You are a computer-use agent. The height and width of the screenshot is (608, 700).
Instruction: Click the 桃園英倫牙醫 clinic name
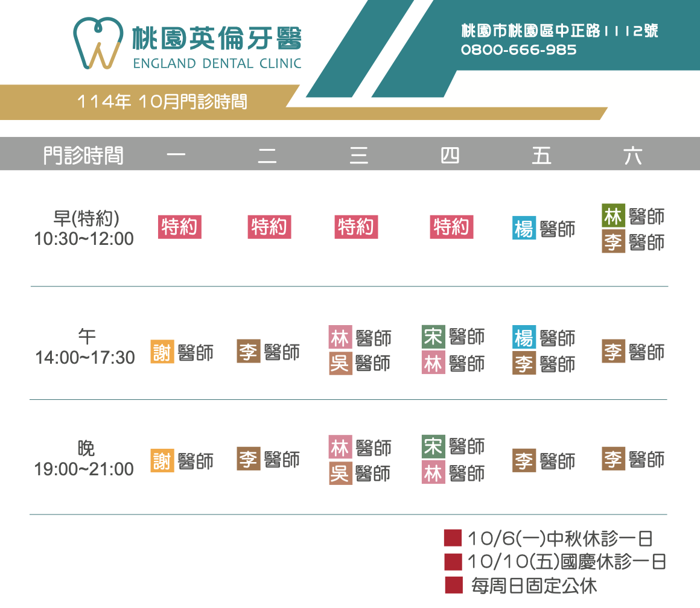[x=217, y=39]
